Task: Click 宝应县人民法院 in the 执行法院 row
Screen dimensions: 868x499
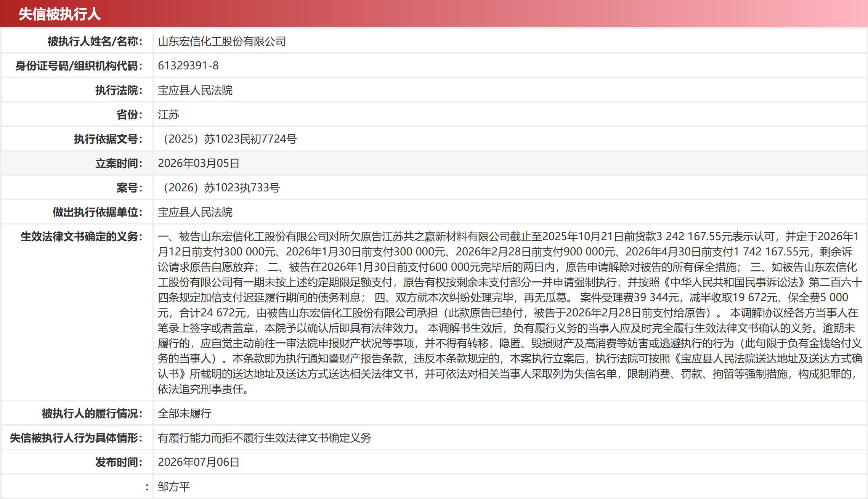Action: (x=195, y=90)
